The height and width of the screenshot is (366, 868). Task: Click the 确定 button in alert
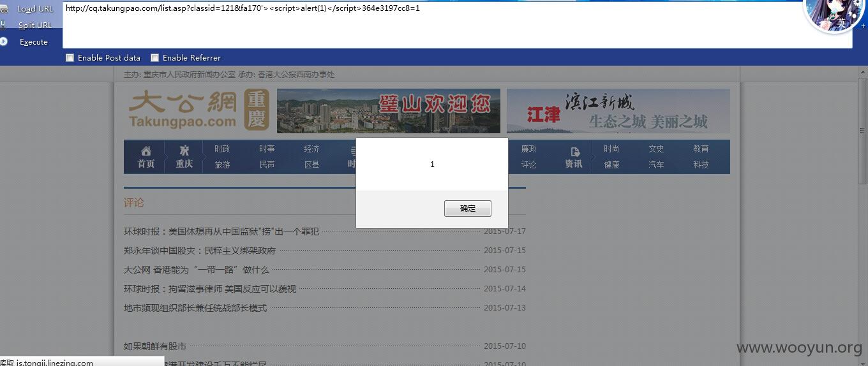pyautogui.click(x=468, y=209)
